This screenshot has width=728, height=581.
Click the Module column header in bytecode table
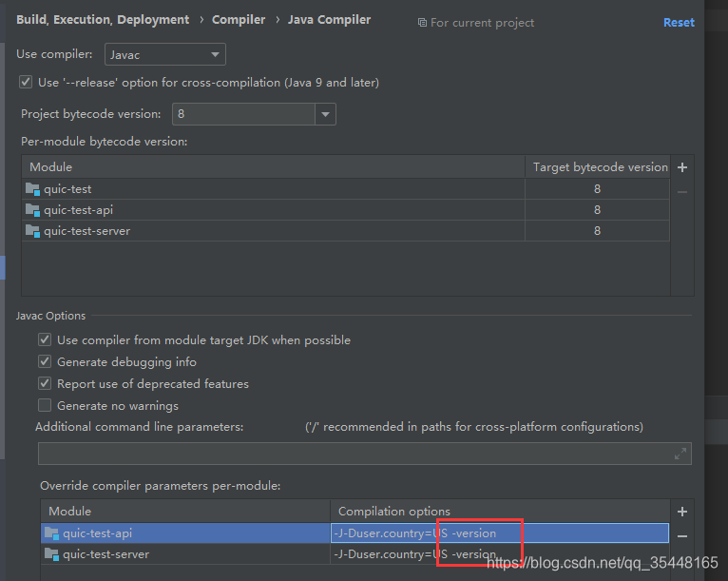[x=274, y=166]
